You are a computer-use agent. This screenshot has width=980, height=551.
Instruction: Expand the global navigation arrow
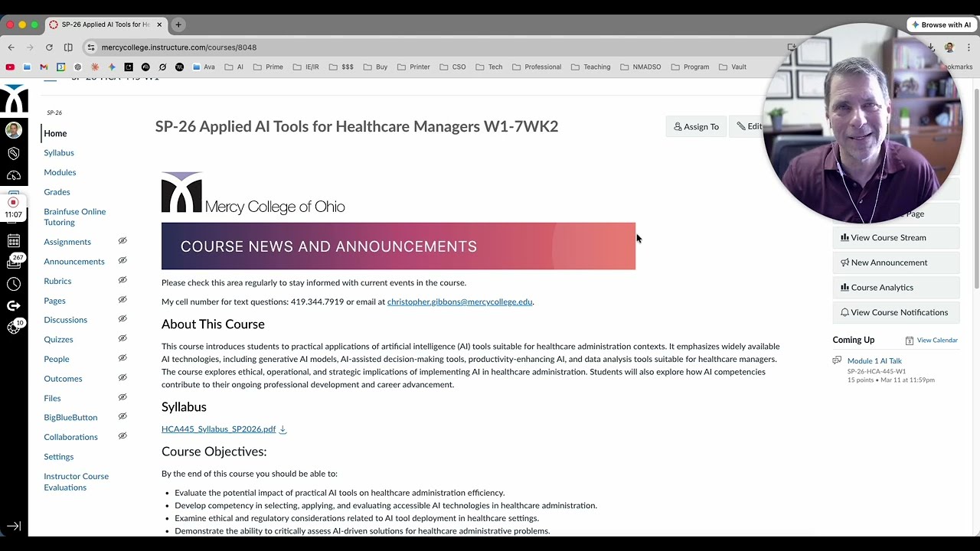(14, 527)
